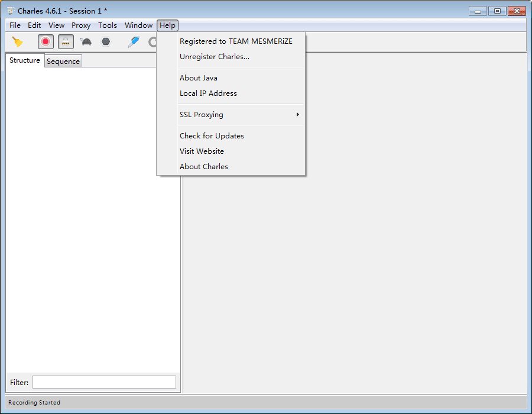Screen dimensions: 532x414
Task: Select the blue pen Compose icon
Action: coord(134,42)
